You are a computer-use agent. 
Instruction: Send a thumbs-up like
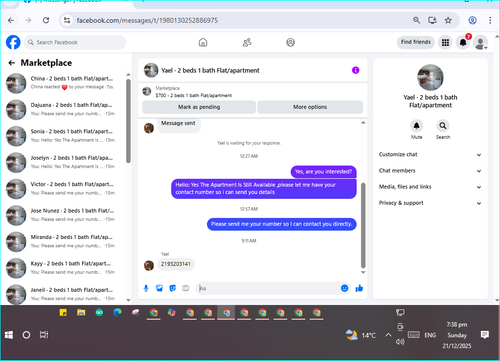click(x=359, y=288)
